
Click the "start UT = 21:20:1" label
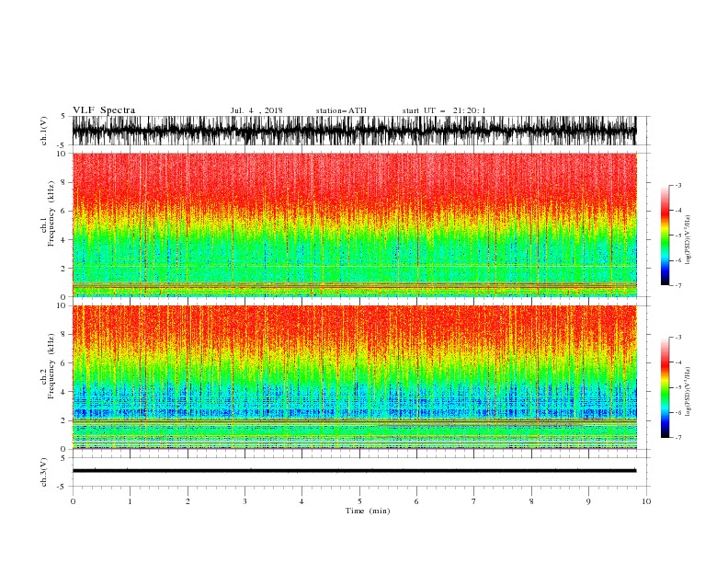(x=444, y=110)
